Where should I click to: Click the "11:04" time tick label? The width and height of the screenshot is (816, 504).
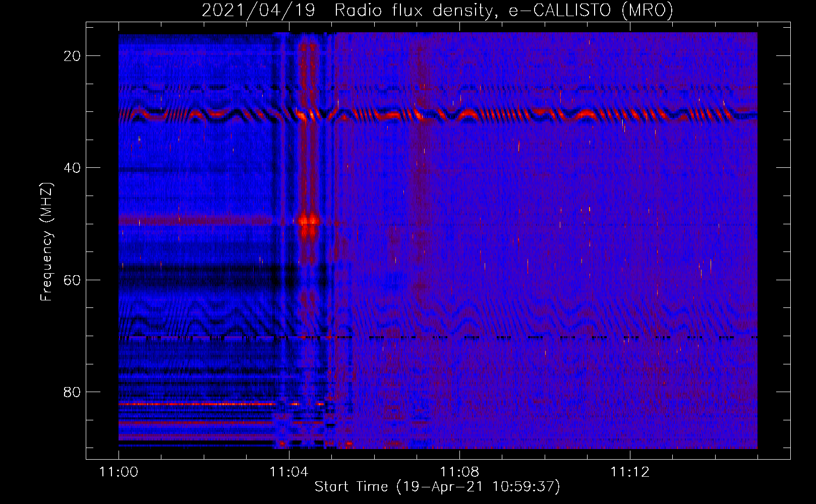[289, 472]
